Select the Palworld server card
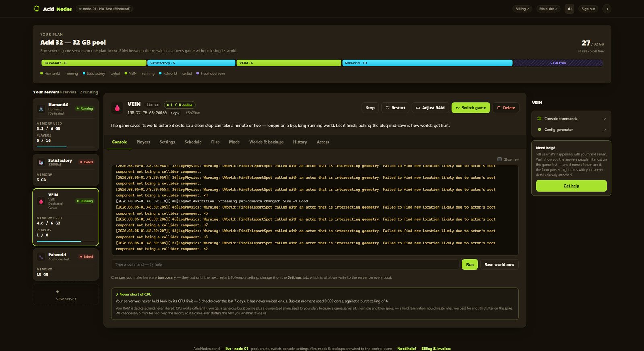Screen dimensions: 644x351 66,264
